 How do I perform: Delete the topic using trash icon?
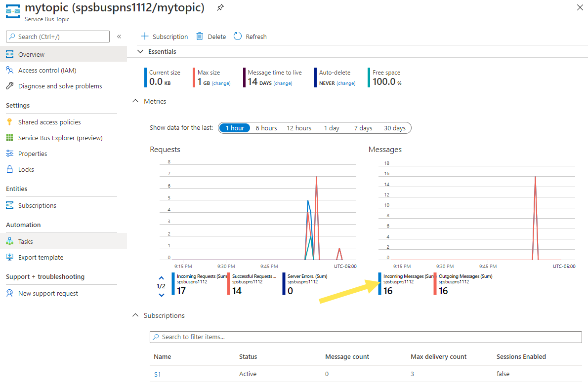pyautogui.click(x=200, y=37)
